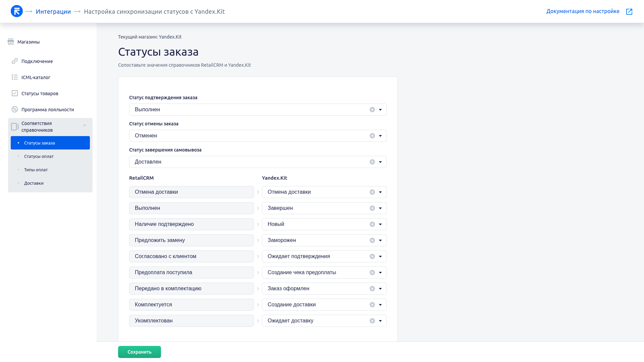Click the RetailCRM field Укомплектован
Screen dimensions: 644x362
pos(192,321)
